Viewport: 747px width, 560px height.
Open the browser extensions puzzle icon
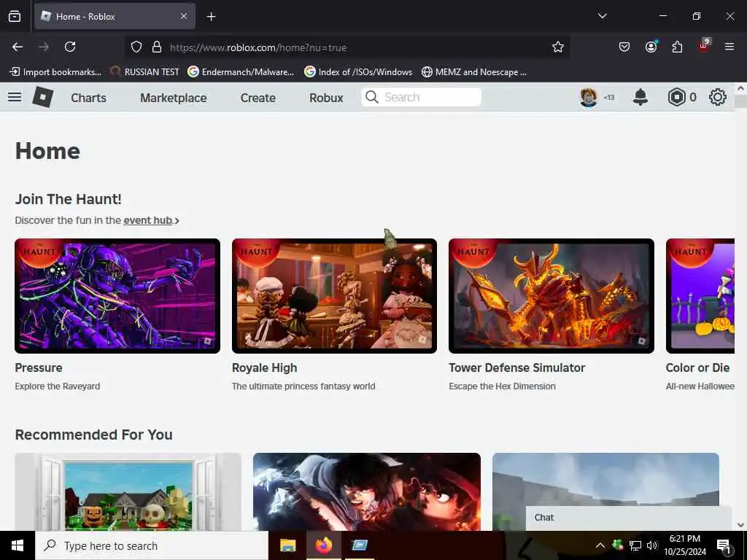click(677, 47)
